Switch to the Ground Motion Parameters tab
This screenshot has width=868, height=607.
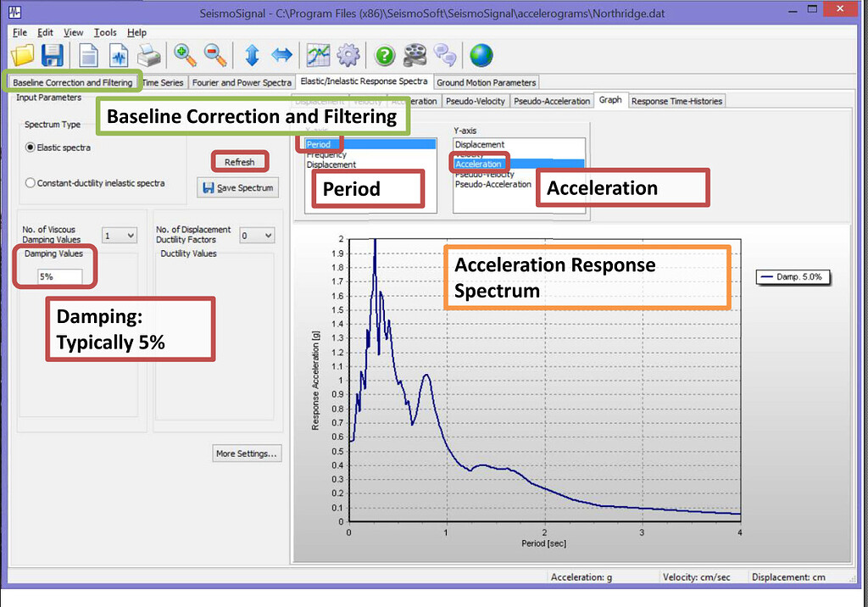pyautogui.click(x=486, y=82)
